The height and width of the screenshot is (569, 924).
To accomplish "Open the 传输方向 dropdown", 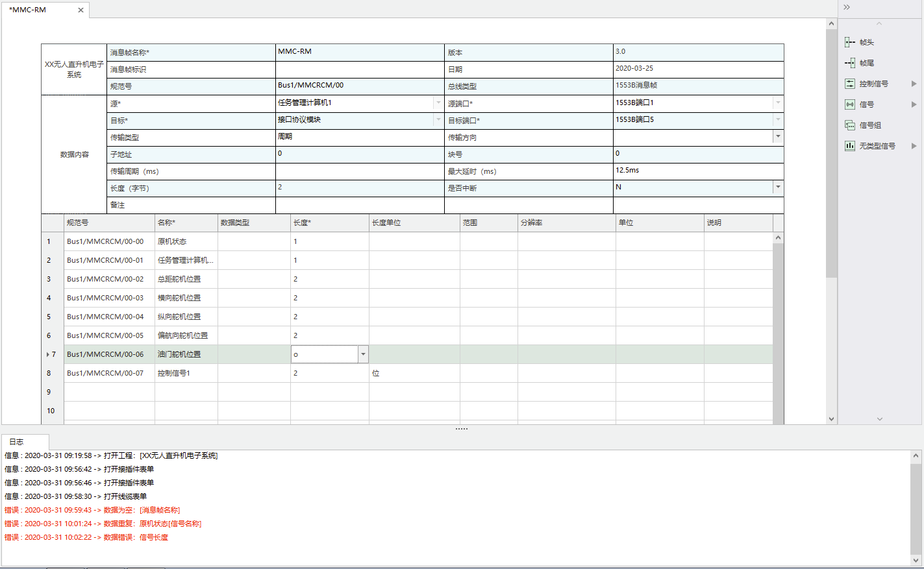I will pyautogui.click(x=777, y=136).
